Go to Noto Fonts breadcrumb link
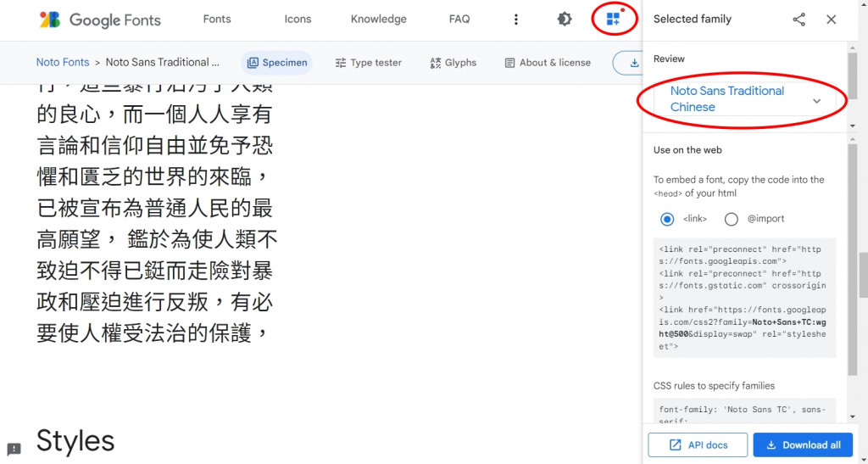 tap(63, 62)
